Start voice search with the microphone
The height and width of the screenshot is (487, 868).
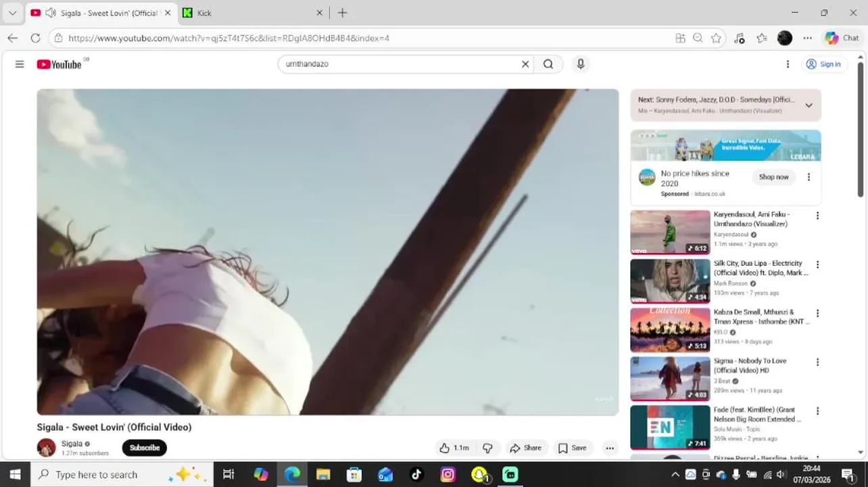tap(580, 64)
